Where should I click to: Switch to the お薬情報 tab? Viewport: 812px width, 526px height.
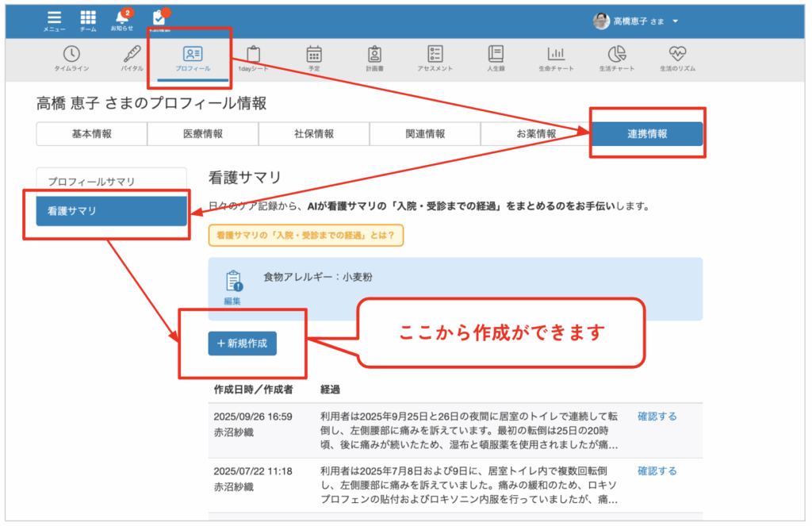point(536,134)
